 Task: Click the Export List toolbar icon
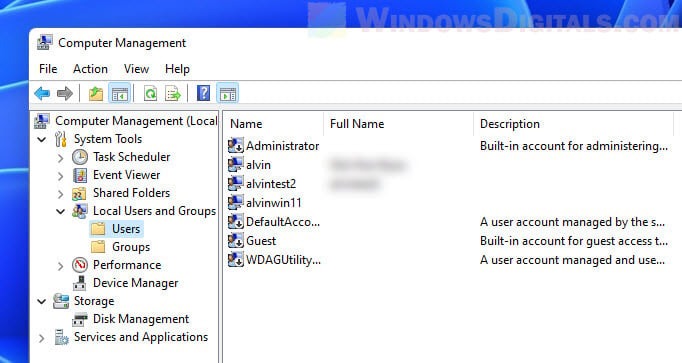pyautogui.click(x=173, y=93)
